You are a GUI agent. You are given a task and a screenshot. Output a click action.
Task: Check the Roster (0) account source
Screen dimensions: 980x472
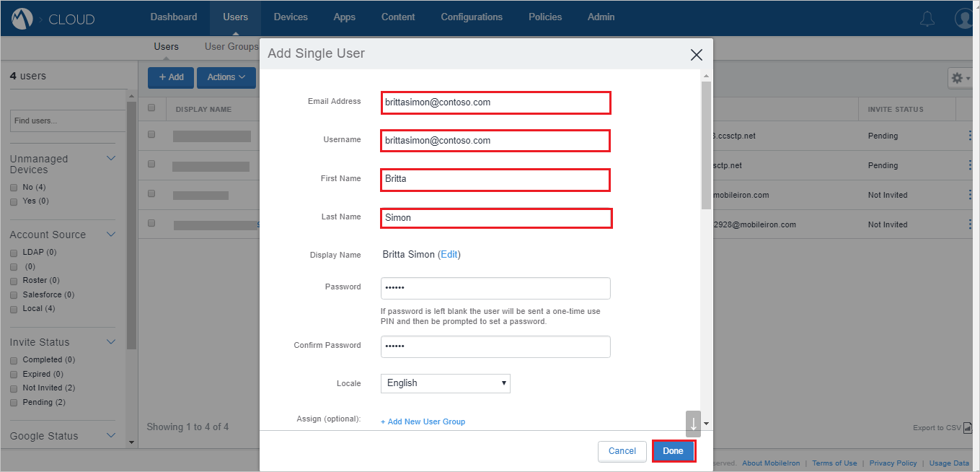(x=14, y=281)
